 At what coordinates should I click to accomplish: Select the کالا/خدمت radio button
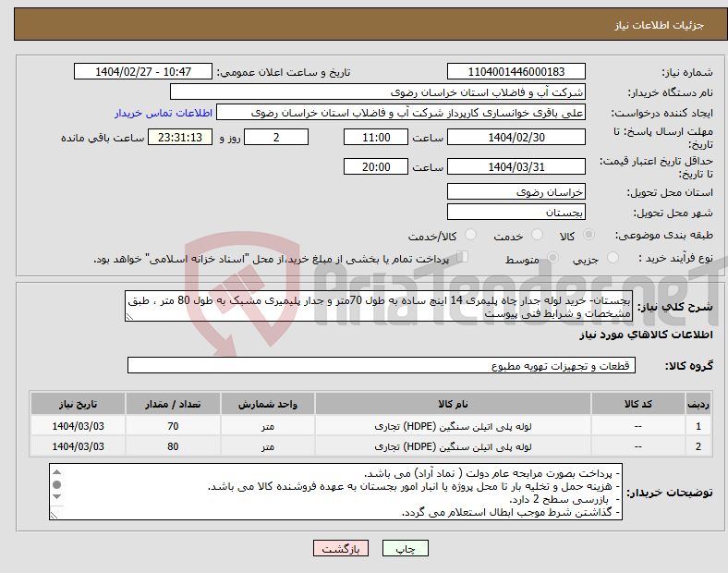[470, 235]
